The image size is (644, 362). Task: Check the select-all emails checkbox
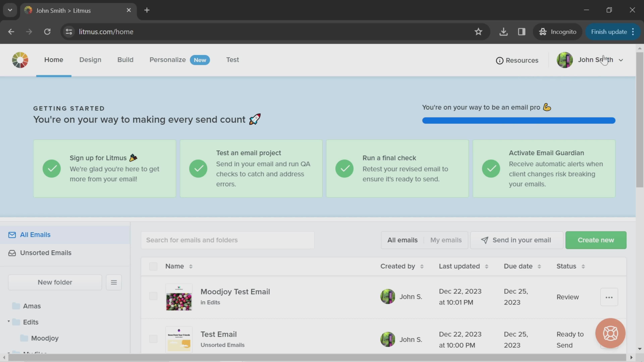pos(153,266)
